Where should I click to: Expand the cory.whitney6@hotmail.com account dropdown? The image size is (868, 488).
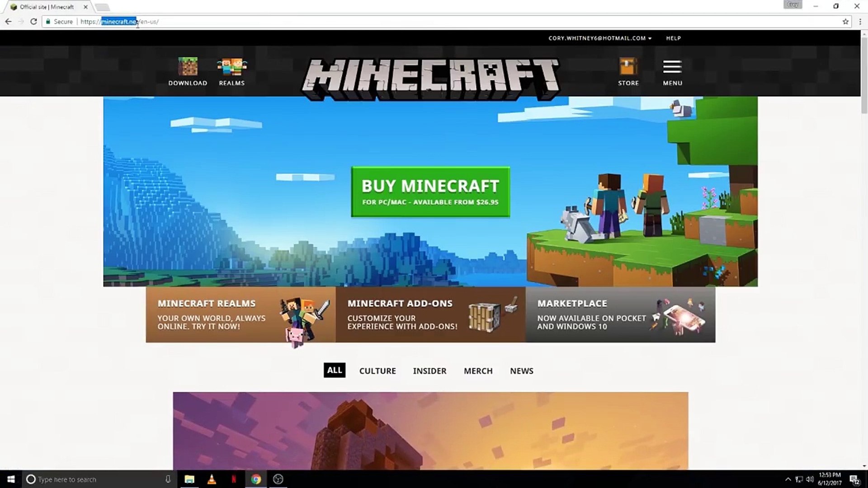point(600,38)
